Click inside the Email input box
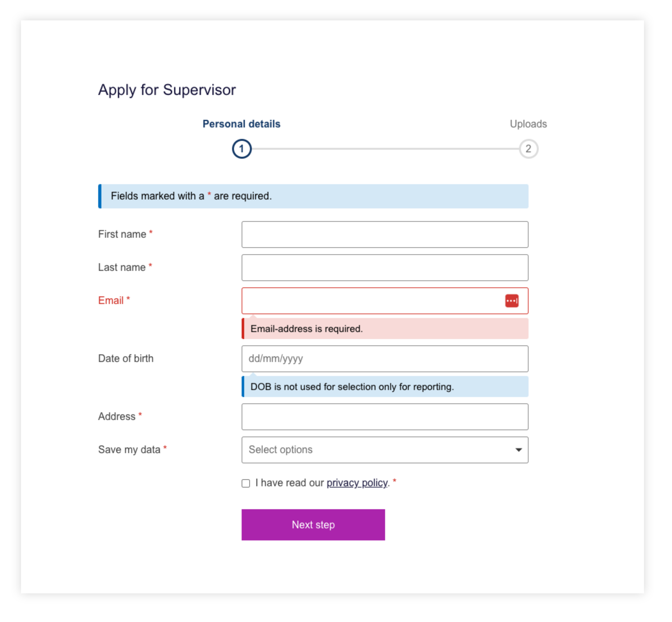 [x=370, y=300]
